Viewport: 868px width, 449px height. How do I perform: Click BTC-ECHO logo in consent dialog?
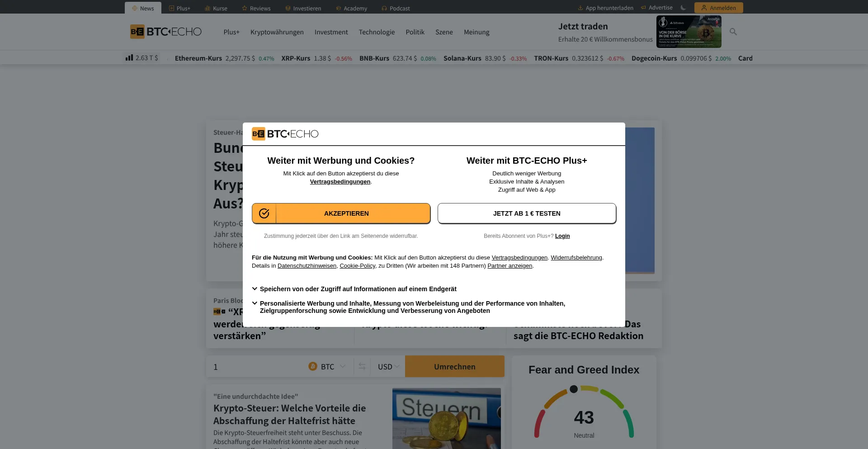(285, 134)
